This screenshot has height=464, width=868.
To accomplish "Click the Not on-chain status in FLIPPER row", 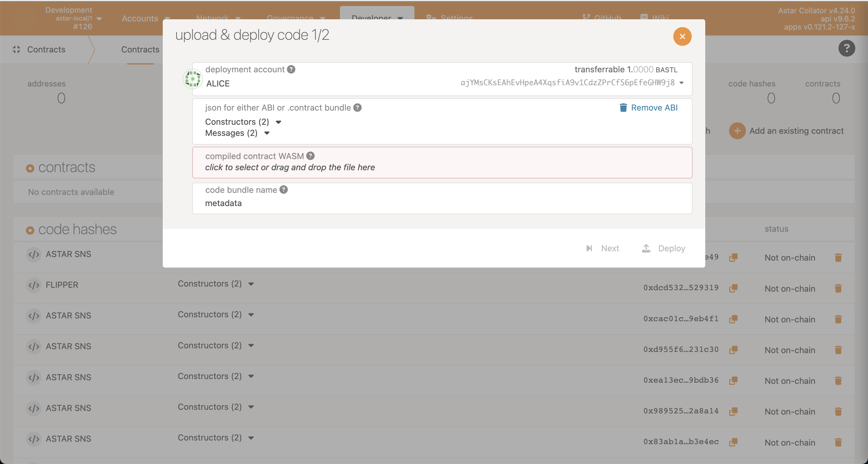I will coord(790,289).
